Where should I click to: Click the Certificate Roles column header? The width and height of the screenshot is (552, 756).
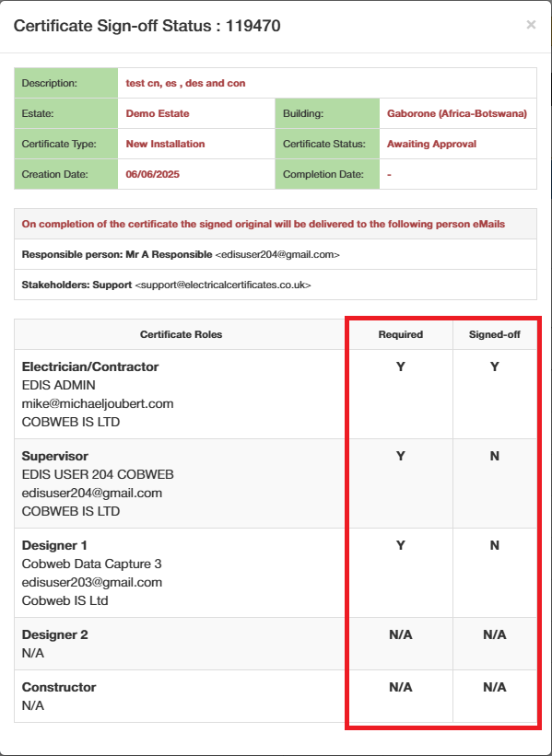click(181, 334)
